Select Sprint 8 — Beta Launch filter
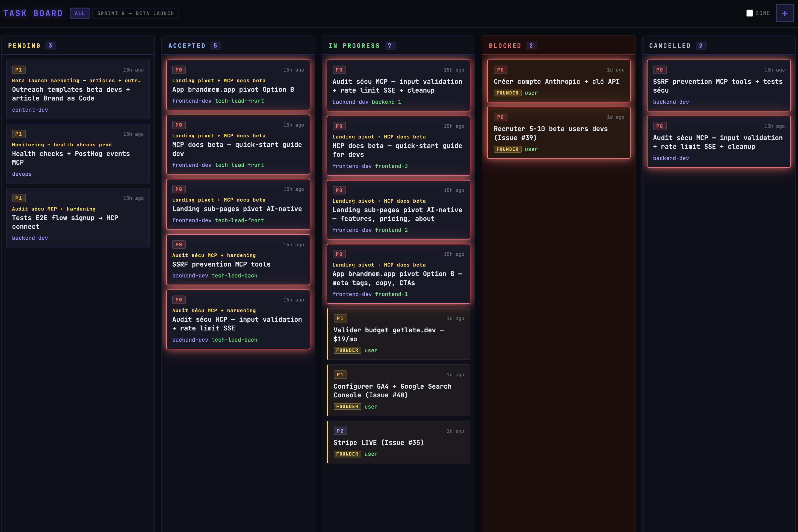 pyautogui.click(x=135, y=13)
